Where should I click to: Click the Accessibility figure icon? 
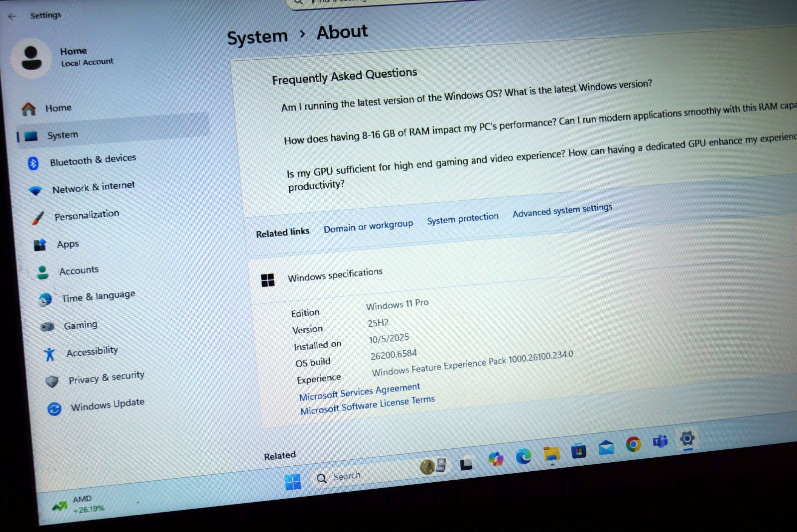coord(49,354)
